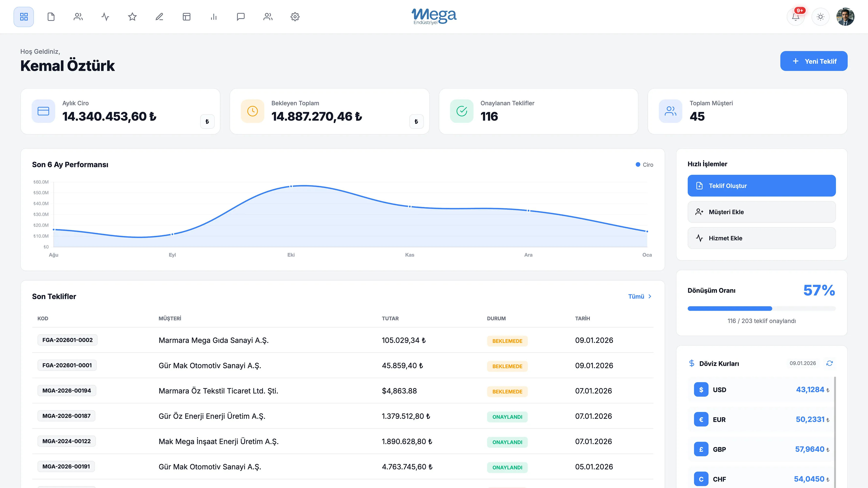This screenshot has width=868, height=488.
Task: Click the Dönüşüm Oranı progress bar
Action: click(762, 308)
